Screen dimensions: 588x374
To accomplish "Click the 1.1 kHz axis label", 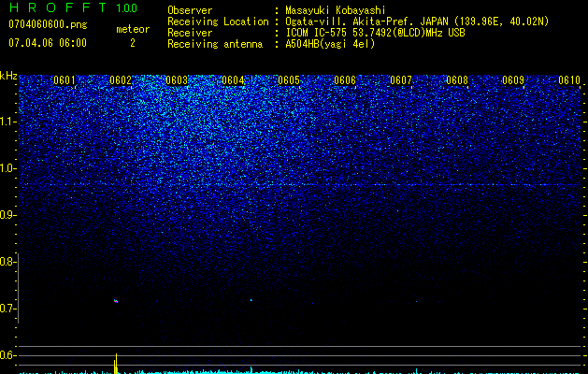I will (x=7, y=122).
